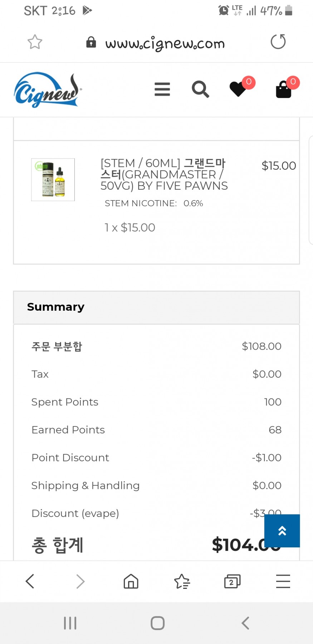This screenshot has width=313, height=644.
Task: Click the blue scroll-to-top button
Action: coord(282,531)
